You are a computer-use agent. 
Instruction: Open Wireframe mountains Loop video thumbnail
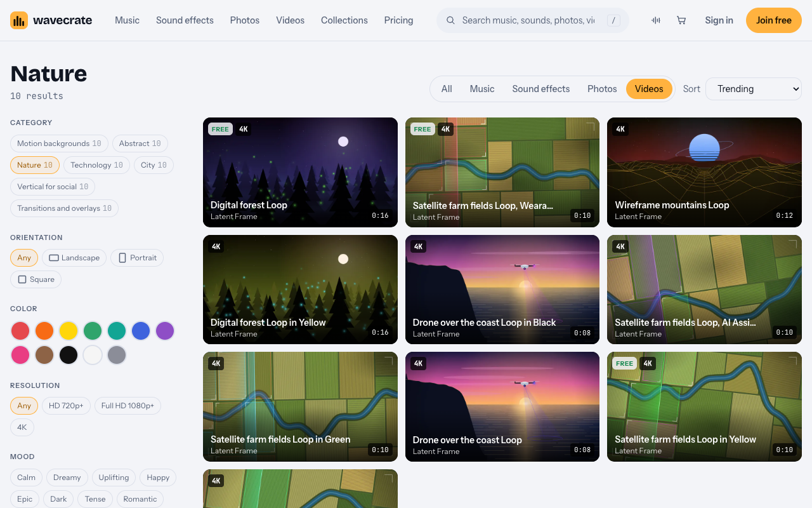coord(704,172)
